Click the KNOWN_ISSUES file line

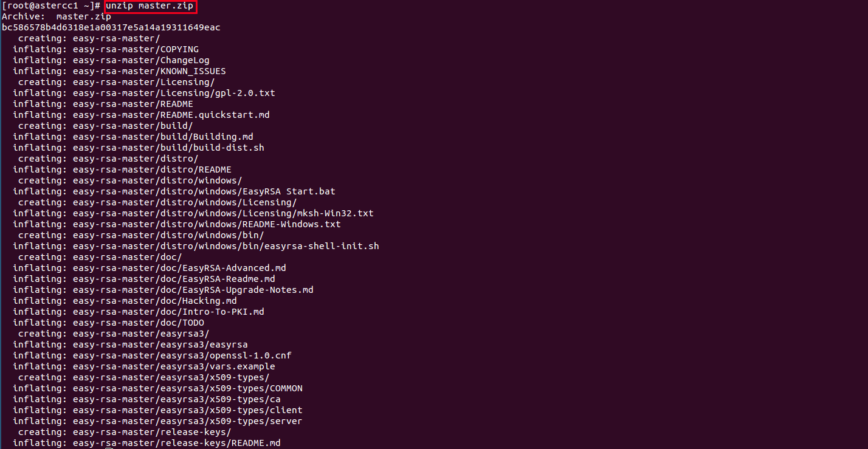click(x=119, y=72)
